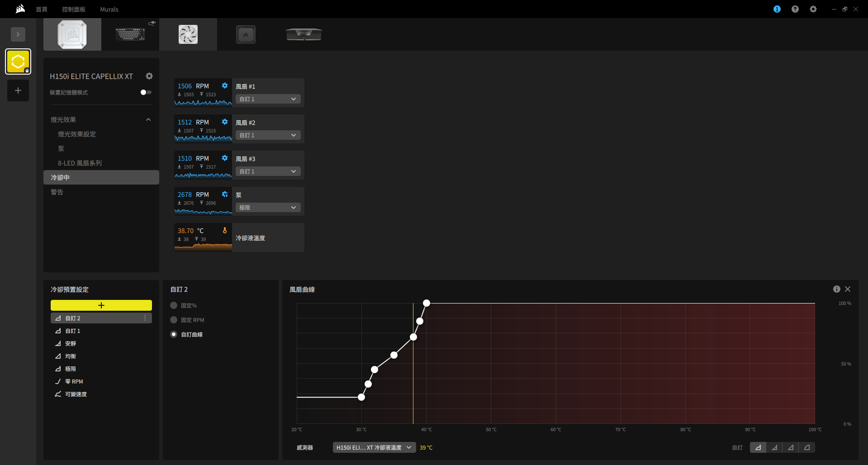Open options menu for 自訂 2 preset
868x465 pixels.
click(145, 318)
